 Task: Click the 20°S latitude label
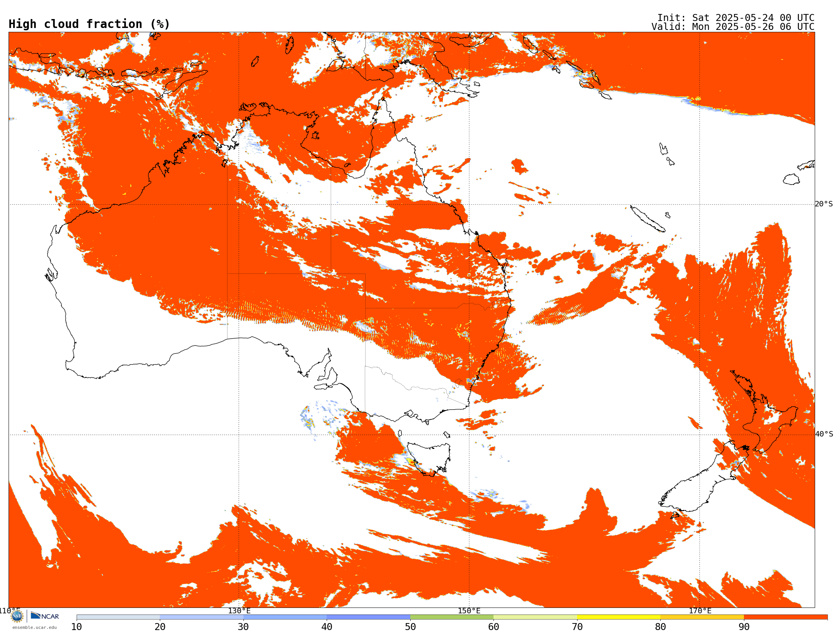824,204
